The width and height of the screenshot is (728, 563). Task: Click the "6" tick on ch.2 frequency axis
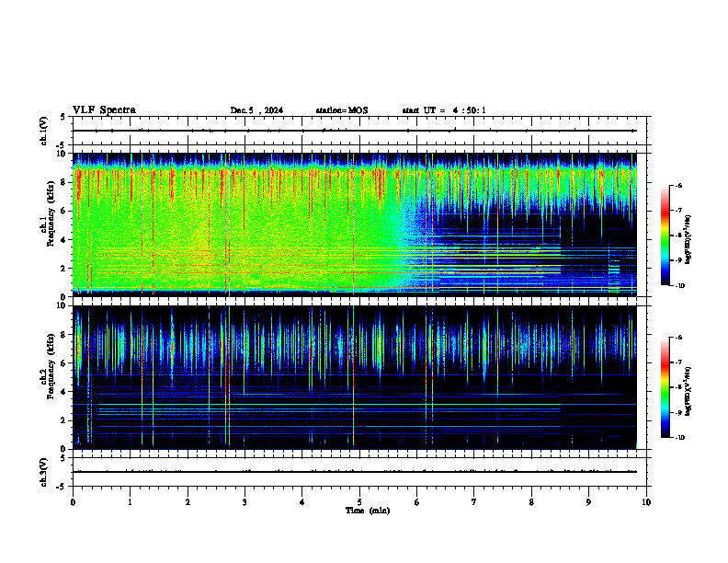pyautogui.click(x=64, y=363)
